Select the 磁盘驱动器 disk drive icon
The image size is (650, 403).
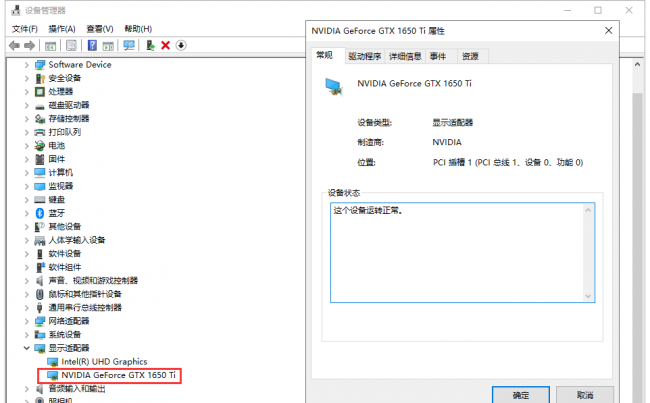[x=40, y=106]
